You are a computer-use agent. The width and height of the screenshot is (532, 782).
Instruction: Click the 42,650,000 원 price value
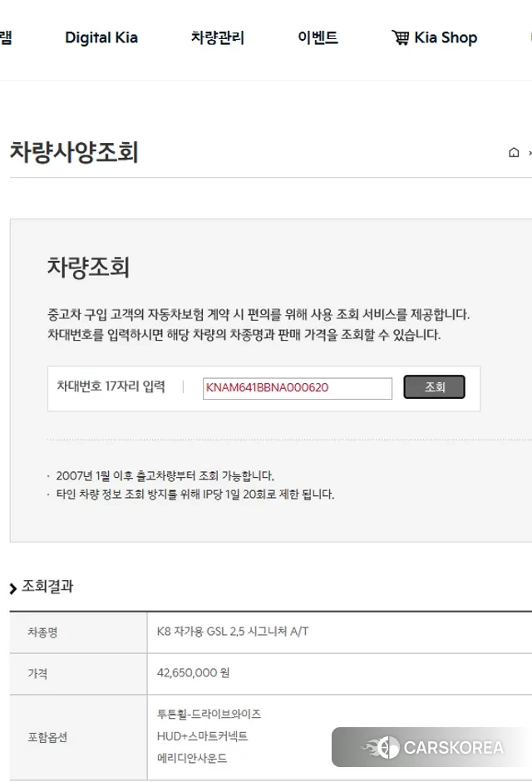click(x=193, y=673)
